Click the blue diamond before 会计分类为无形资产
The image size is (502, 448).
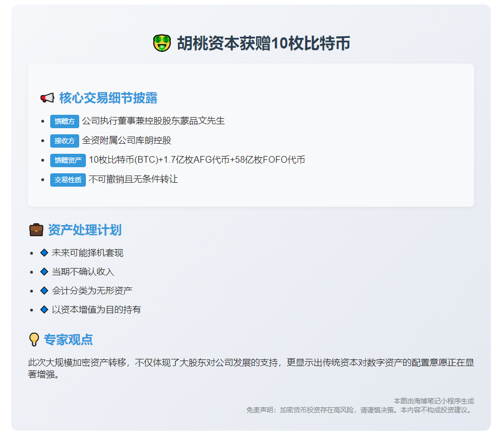(44, 291)
